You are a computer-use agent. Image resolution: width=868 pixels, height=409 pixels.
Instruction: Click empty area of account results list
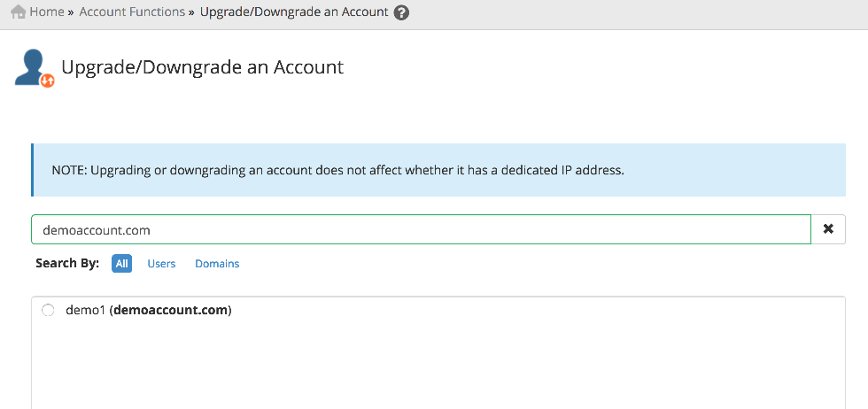point(438,367)
